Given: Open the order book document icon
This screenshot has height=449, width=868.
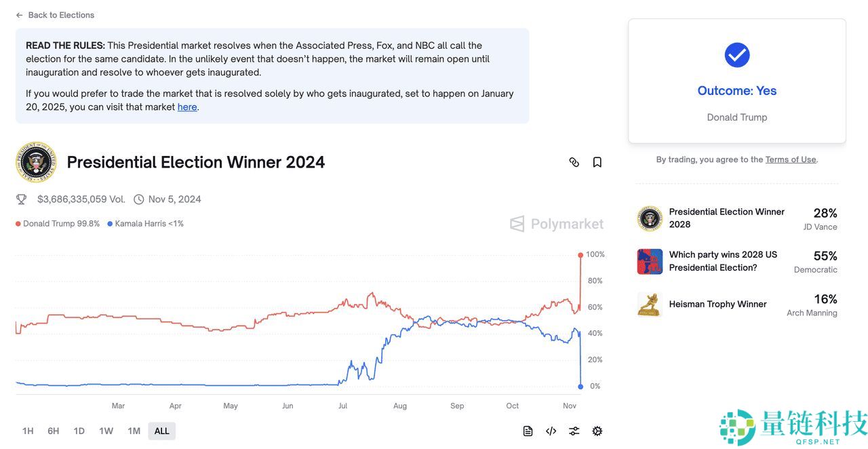Looking at the screenshot, I should pos(528,431).
